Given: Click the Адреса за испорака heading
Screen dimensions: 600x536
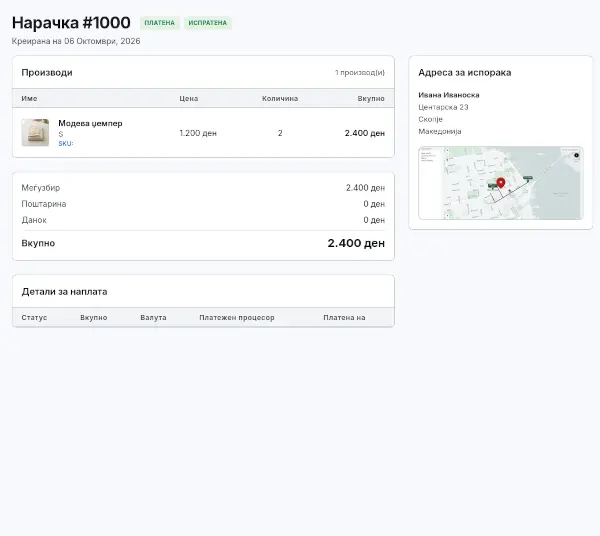Looking at the screenshot, I should 465,72.
